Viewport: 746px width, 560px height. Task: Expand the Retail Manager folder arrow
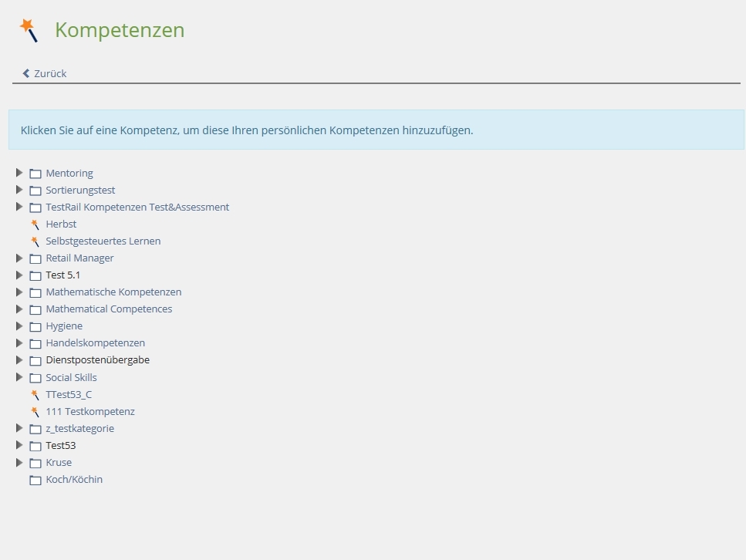pos(19,258)
